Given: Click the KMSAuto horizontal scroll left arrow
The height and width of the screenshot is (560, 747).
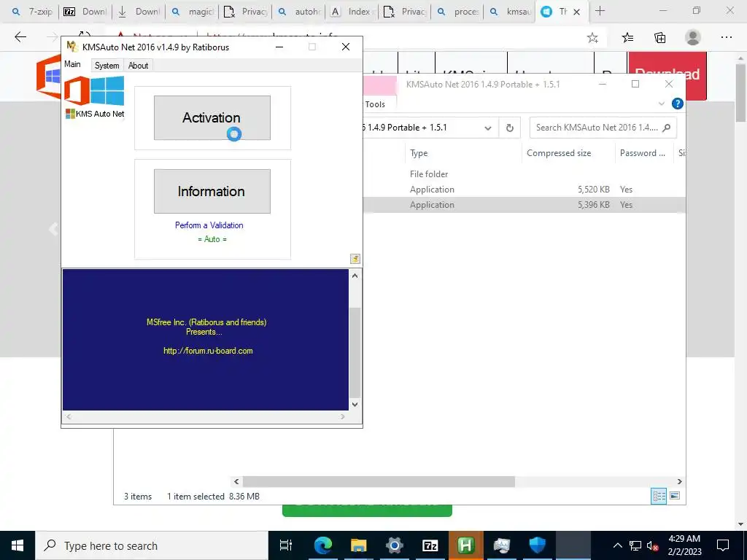Looking at the screenshot, I should (69, 416).
